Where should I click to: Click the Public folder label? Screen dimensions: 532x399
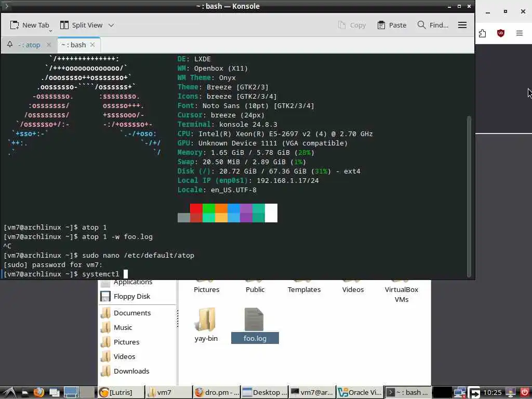(x=255, y=289)
